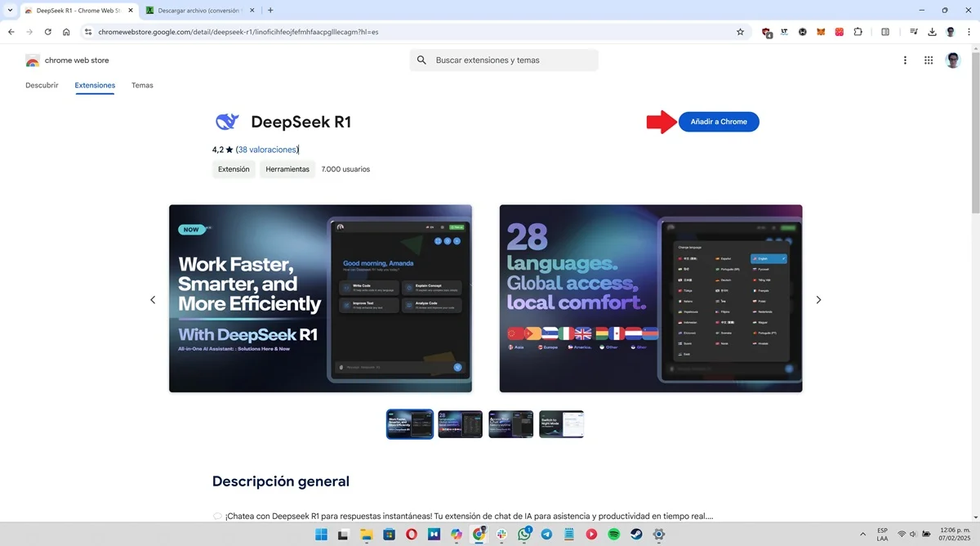Show the next screenshot with the right chevron
Viewport: 980px width, 546px height.
coord(818,299)
